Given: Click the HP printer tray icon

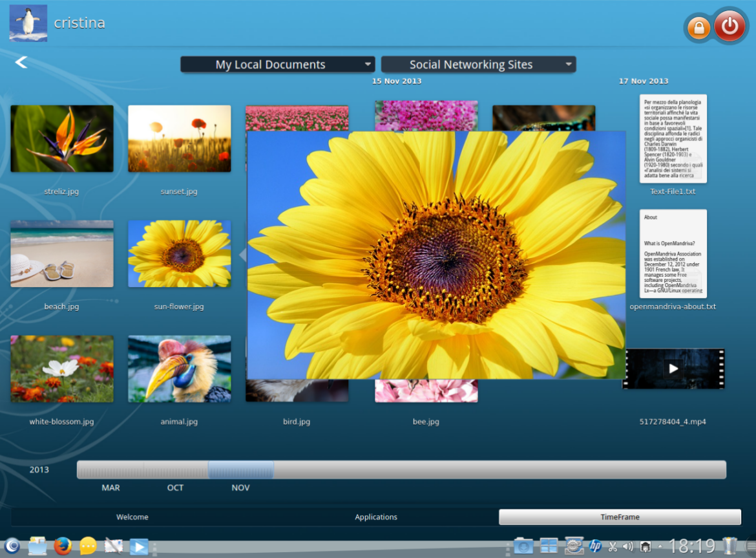Looking at the screenshot, I should pyautogui.click(x=595, y=546).
